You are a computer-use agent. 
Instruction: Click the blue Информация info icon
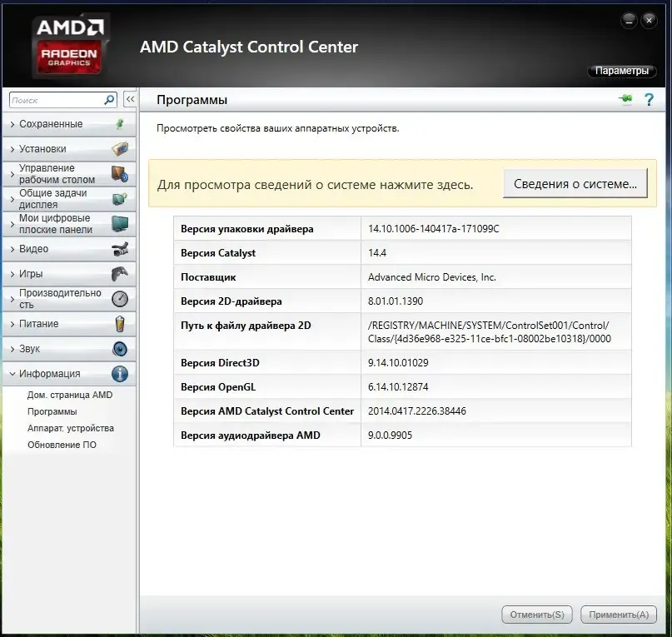(x=120, y=373)
